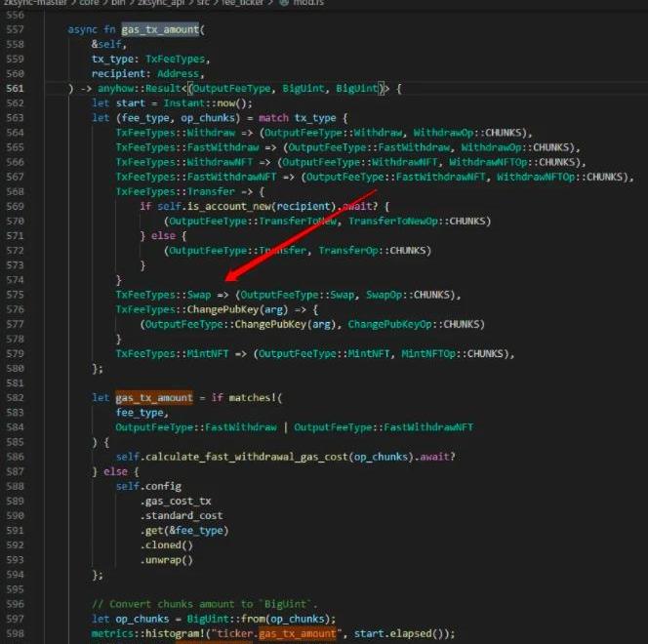This screenshot has height=644, width=648.
Task: Click line number 596 in the gutter
Action: click(15, 604)
